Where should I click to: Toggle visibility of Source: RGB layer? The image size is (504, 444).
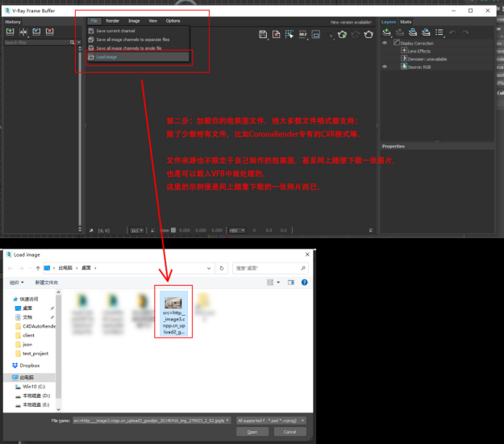(385, 66)
